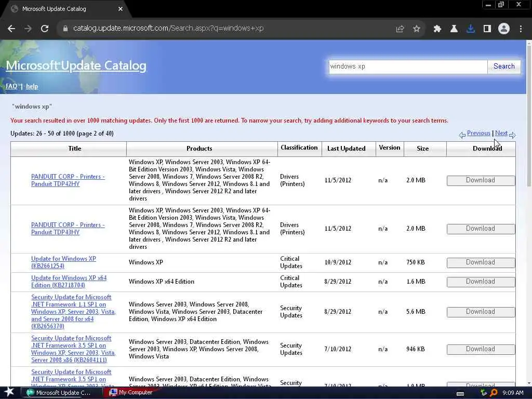Bookmark this page with the star icon
This screenshot has width=532, height=399.
coord(417,29)
